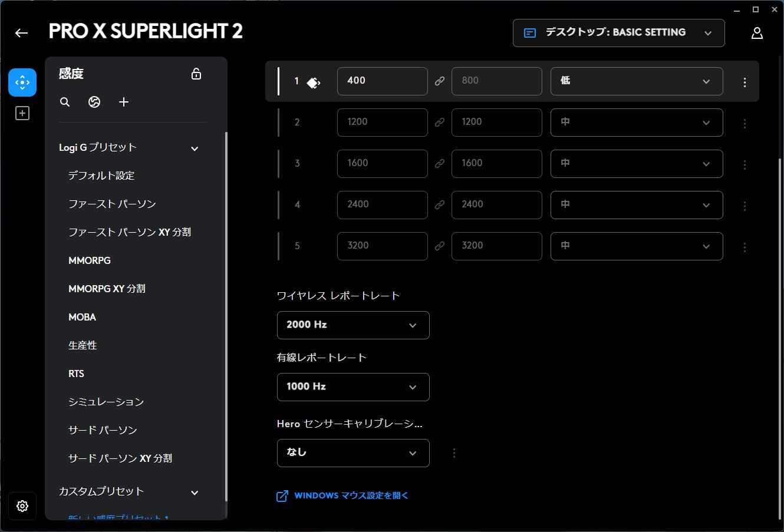Screen dimensions: 784x532
Task: Open the WINDOWS マウス設定を開く link
Action: [351, 496]
